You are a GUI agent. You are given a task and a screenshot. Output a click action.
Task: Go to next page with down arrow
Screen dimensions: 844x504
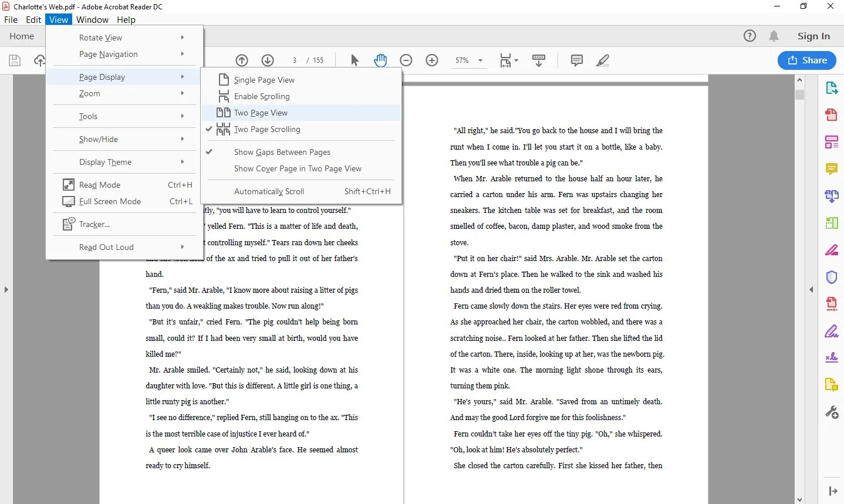(268, 60)
